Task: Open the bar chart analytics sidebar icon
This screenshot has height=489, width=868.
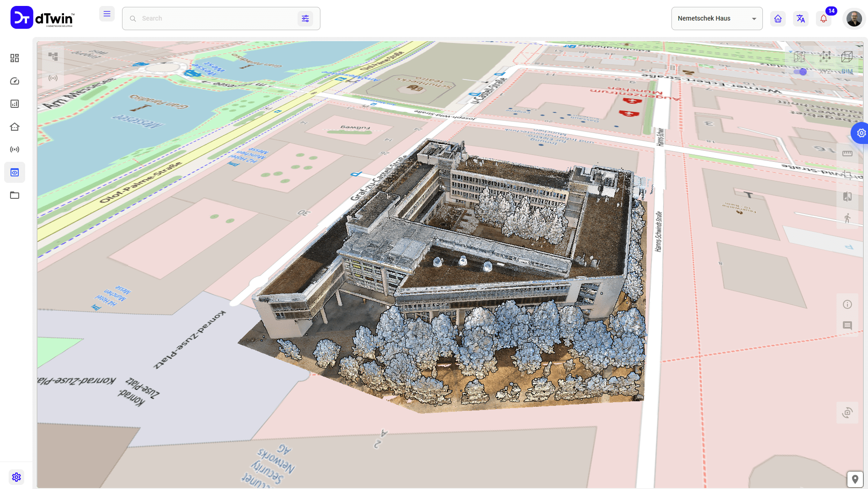Action: pos(15,104)
